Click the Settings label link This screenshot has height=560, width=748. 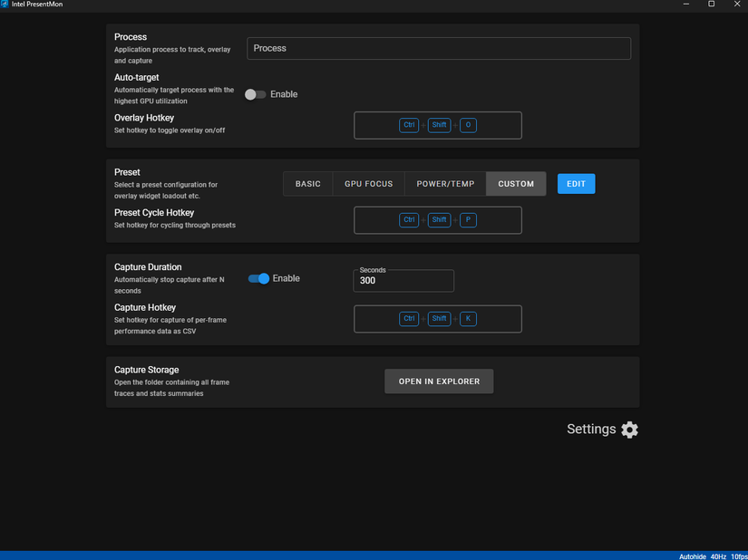tap(591, 429)
